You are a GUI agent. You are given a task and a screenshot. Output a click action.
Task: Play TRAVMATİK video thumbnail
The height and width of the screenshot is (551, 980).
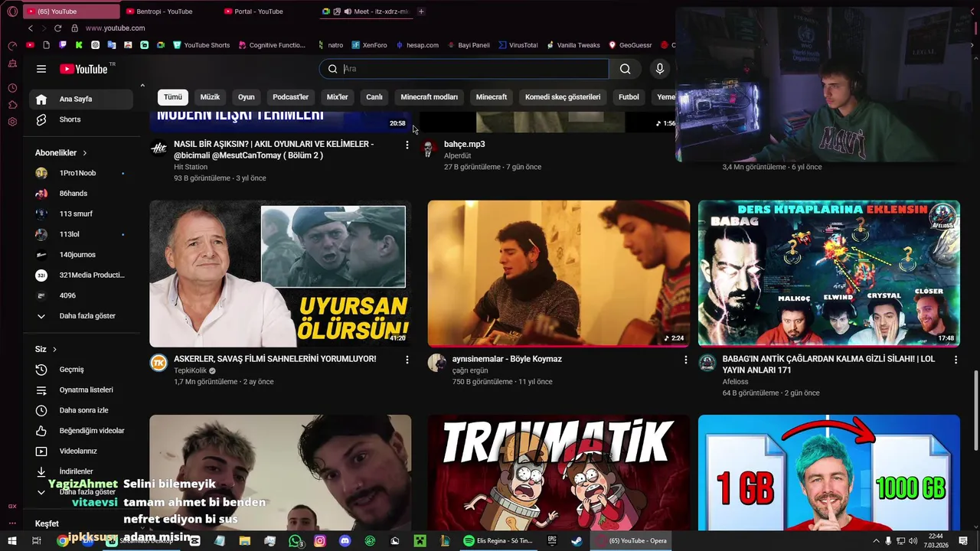click(x=558, y=473)
